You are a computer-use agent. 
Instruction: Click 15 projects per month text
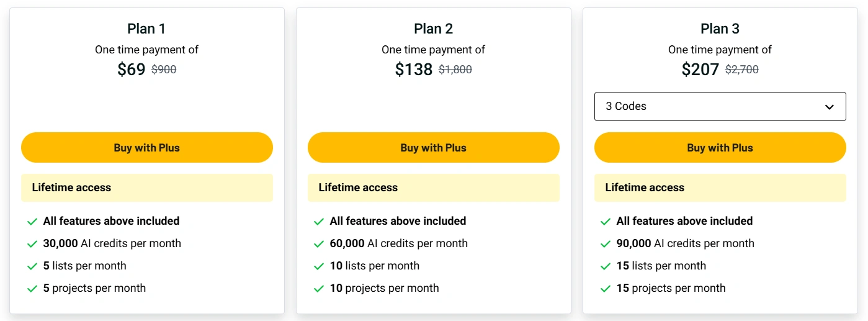[671, 288]
